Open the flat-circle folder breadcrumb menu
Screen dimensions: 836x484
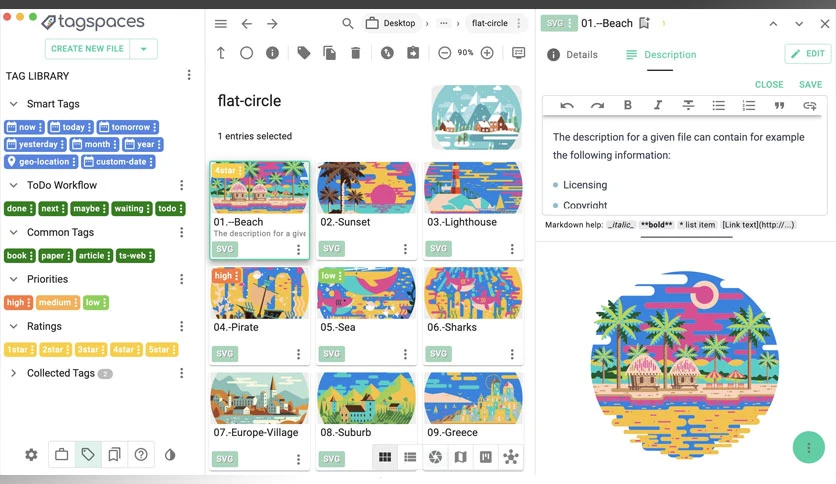519,23
